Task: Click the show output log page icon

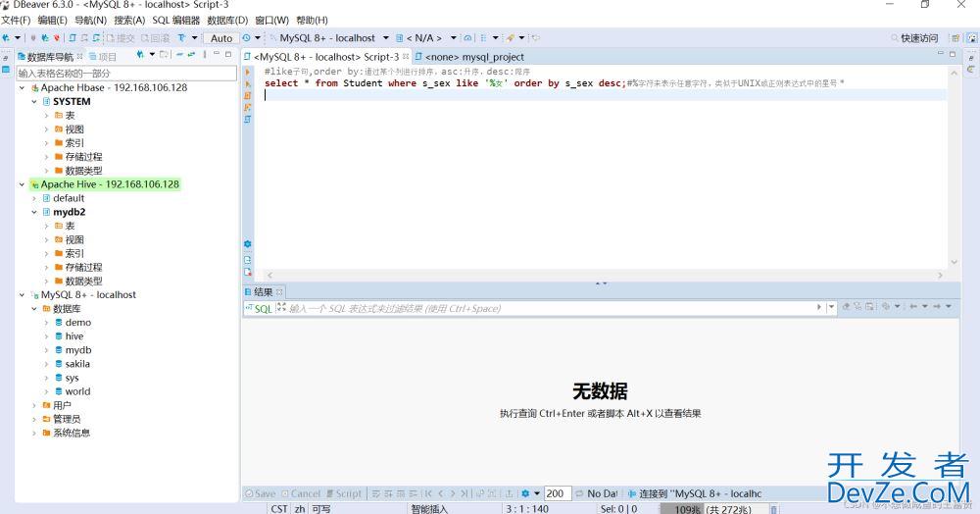Action: tap(248, 260)
